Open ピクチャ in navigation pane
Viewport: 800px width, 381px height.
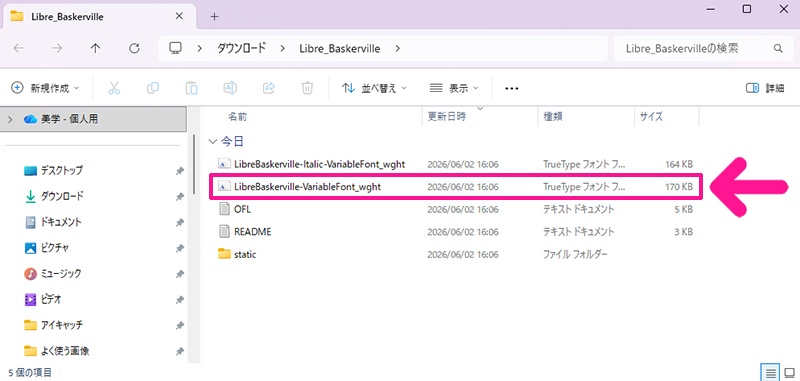pyautogui.click(x=55, y=248)
